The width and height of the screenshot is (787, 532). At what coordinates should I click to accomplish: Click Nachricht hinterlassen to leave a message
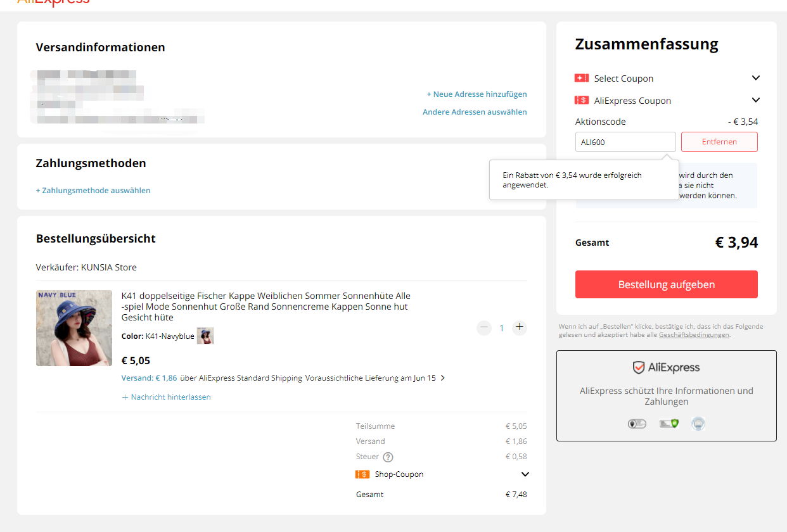[x=167, y=397]
